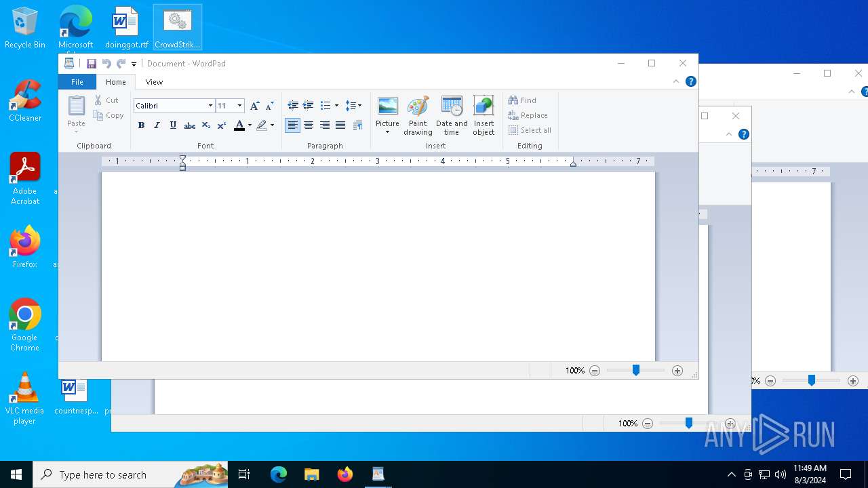Insert date and time
Screen dimensions: 868x488
(x=452, y=116)
